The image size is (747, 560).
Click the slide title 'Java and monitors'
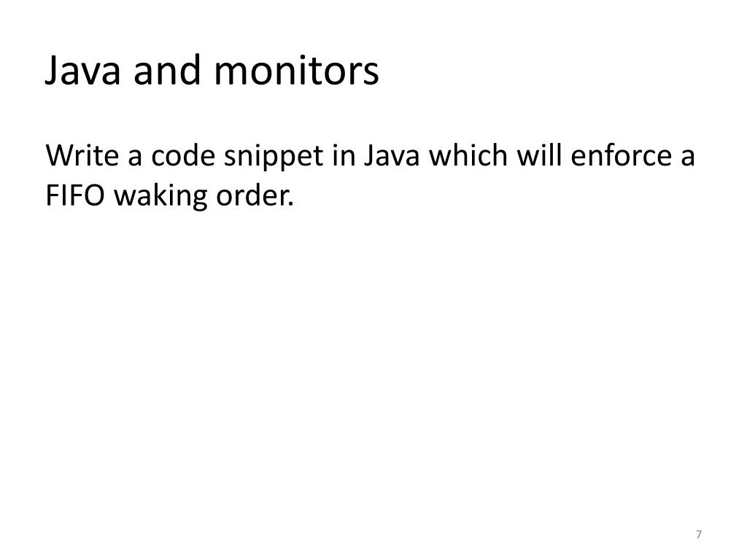(x=212, y=71)
